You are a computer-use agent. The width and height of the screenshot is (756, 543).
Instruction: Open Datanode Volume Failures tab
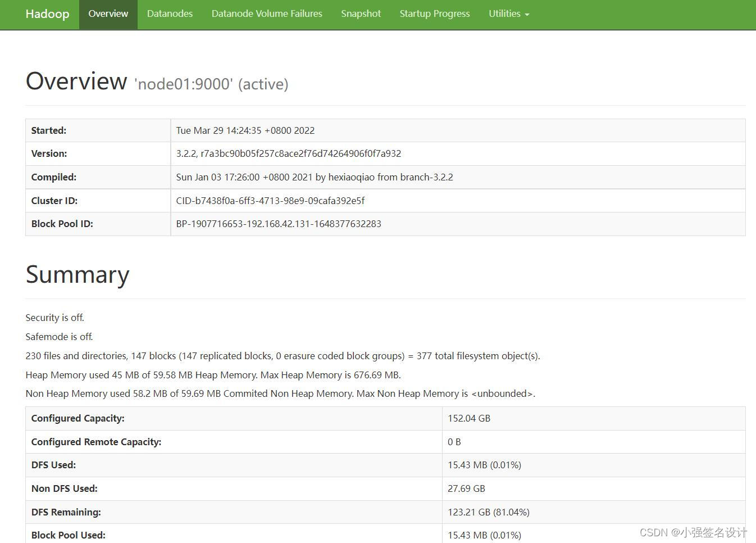267,14
